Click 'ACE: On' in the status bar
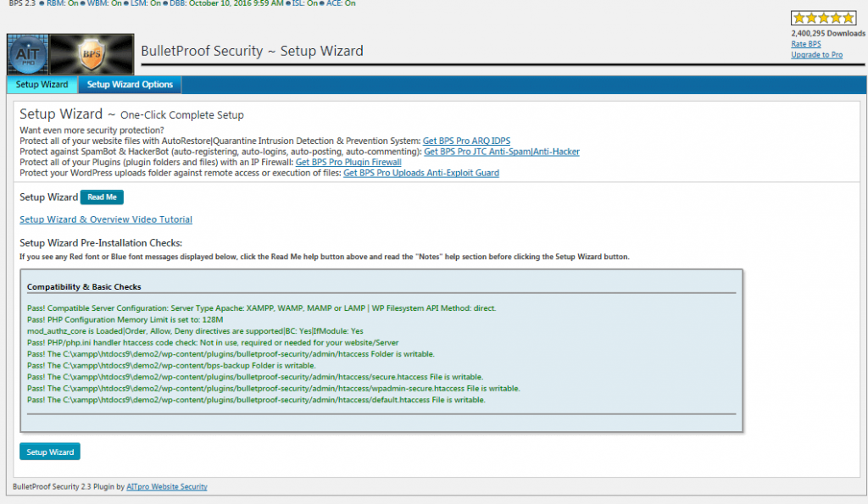 coord(341,3)
